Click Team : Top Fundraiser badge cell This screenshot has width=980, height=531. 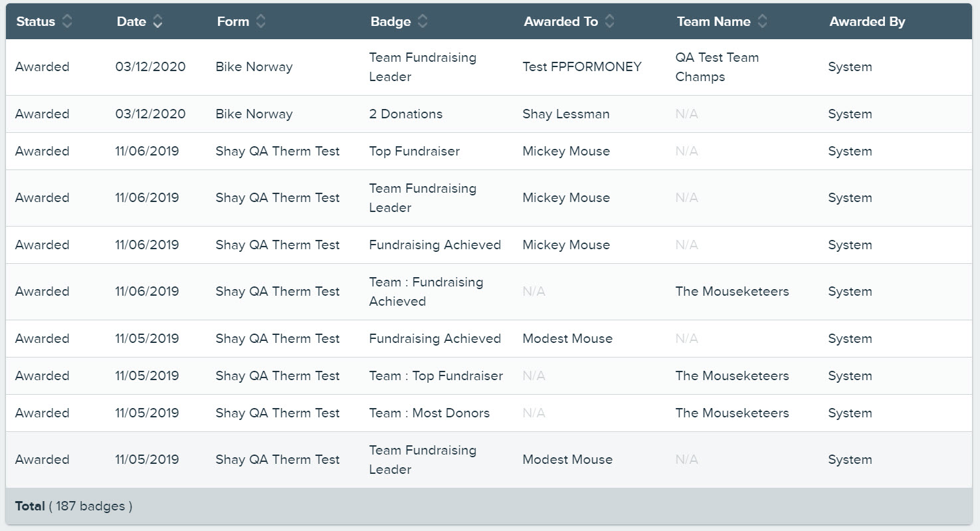click(436, 375)
